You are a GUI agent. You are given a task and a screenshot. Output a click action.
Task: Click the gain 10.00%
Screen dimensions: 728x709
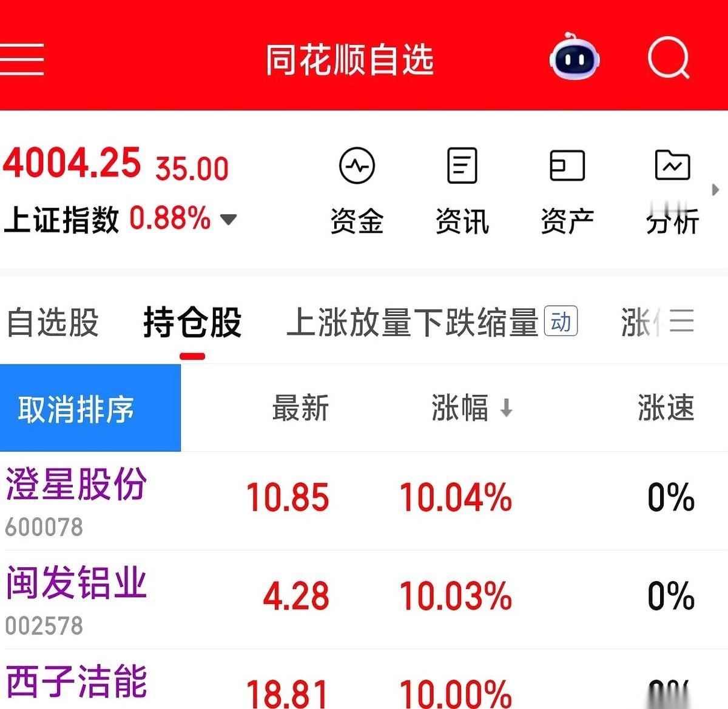pyautogui.click(x=456, y=693)
